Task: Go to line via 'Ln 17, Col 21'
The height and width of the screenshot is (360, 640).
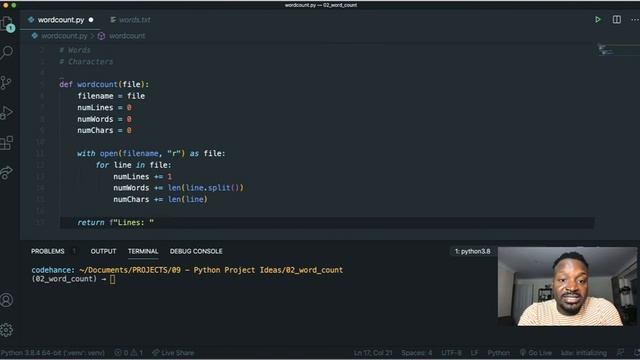Action: (x=373, y=353)
